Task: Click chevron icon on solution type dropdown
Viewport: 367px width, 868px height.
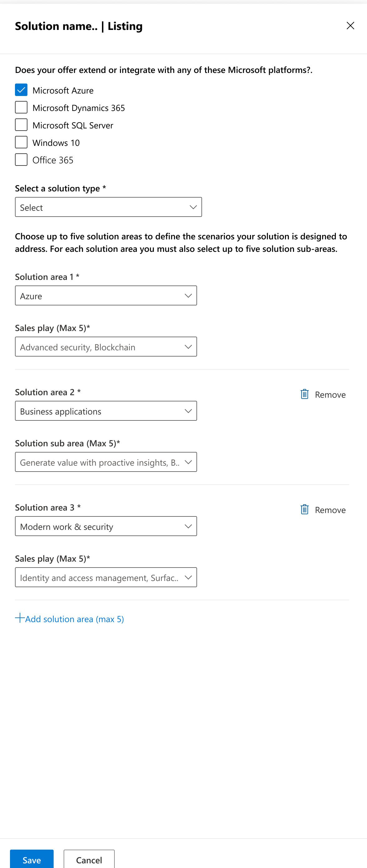Action: click(x=193, y=207)
